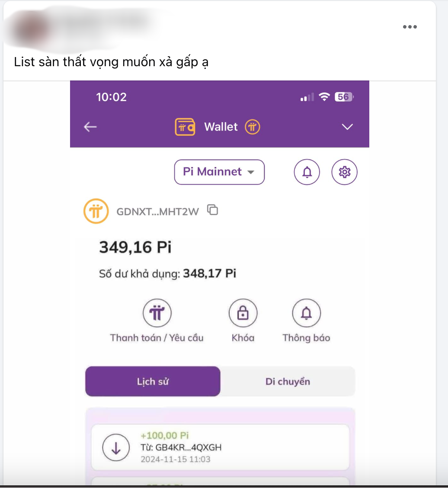Click the wallet icon beside Wallet title
The height and width of the screenshot is (488, 448).
185,127
